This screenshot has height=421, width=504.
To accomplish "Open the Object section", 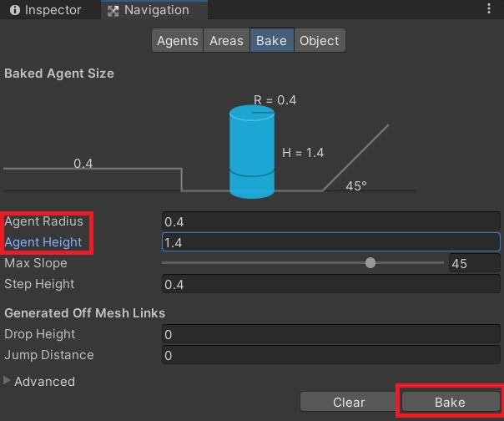I will 320,41.
